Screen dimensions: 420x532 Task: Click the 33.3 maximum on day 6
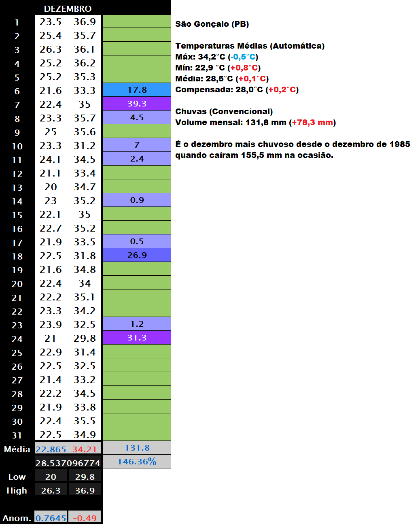coord(85,90)
